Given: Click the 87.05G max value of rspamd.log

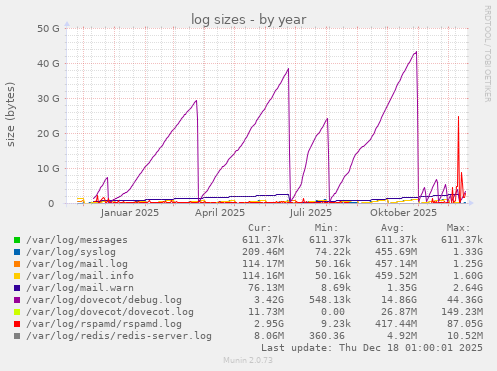Looking at the screenshot, I should (465, 324).
